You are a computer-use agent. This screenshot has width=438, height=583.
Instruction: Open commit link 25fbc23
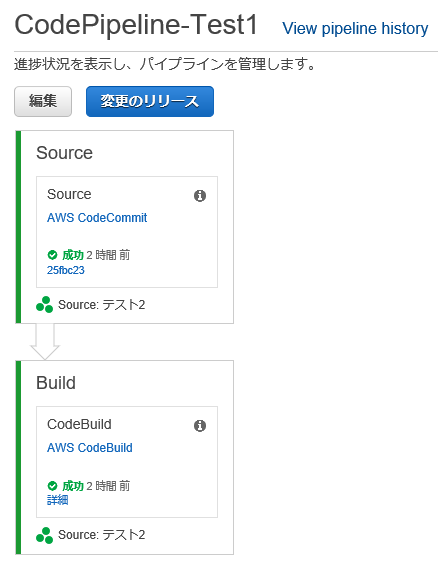66,270
